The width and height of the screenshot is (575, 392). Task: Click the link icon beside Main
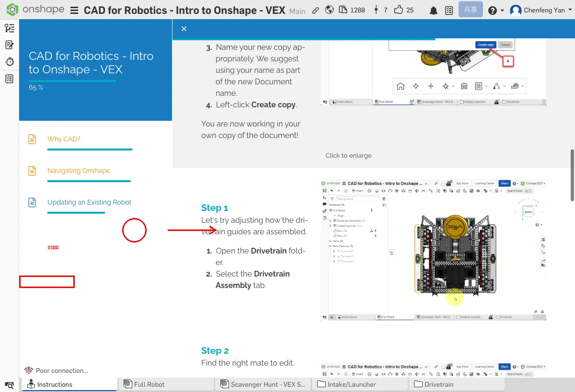click(315, 10)
